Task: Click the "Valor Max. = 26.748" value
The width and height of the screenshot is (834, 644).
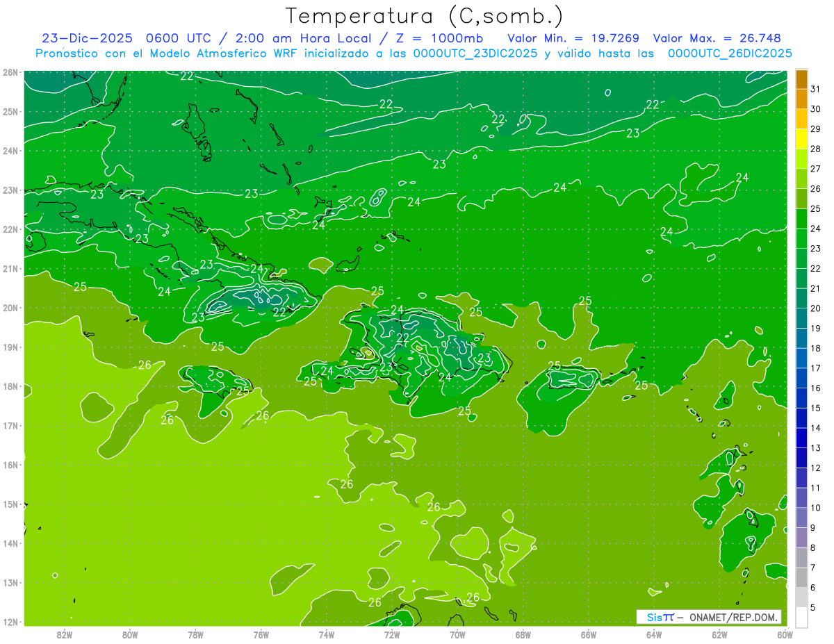Action: click(x=717, y=38)
